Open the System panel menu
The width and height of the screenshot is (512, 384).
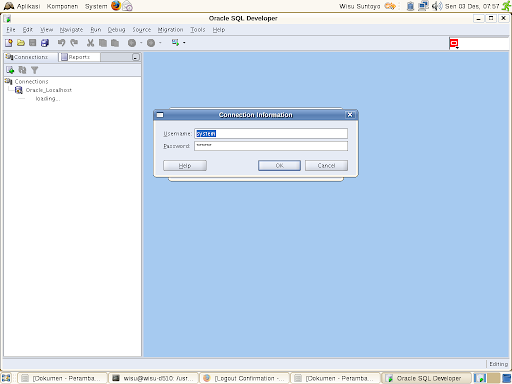click(x=96, y=6)
